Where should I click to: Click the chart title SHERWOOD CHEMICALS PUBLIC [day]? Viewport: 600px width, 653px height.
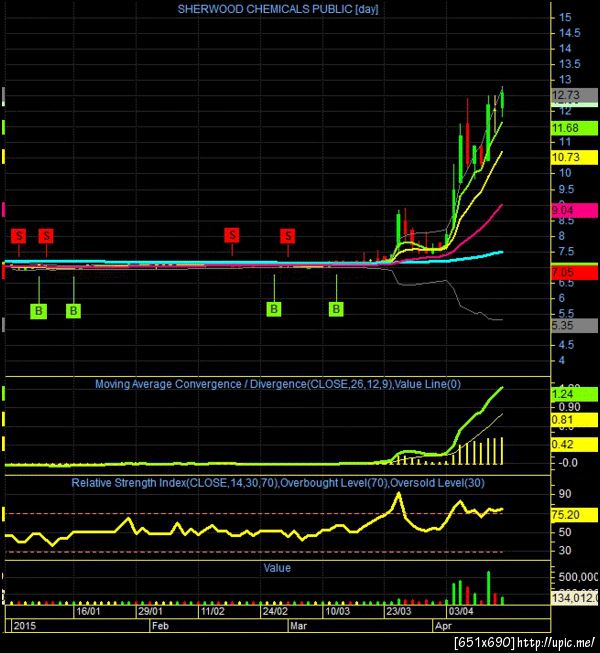tap(278, 9)
